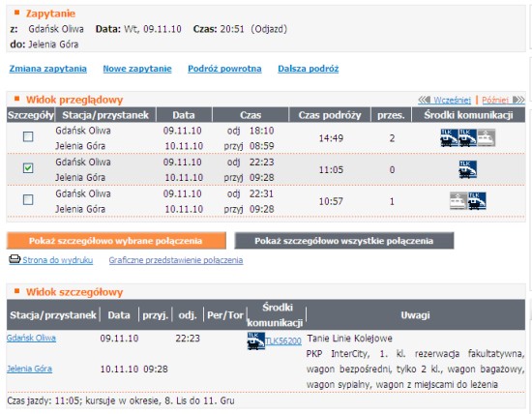Click arrival time 08:59

261,146
